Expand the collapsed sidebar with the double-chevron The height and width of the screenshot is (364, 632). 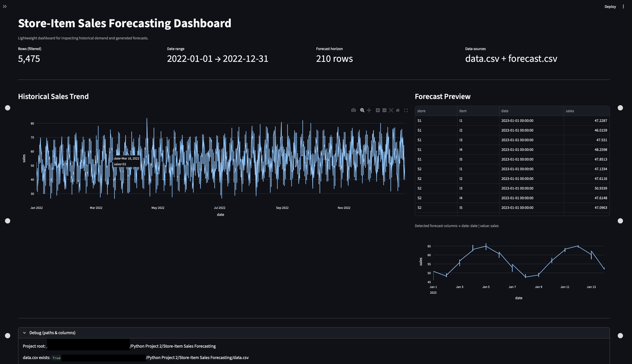pyautogui.click(x=5, y=6)
